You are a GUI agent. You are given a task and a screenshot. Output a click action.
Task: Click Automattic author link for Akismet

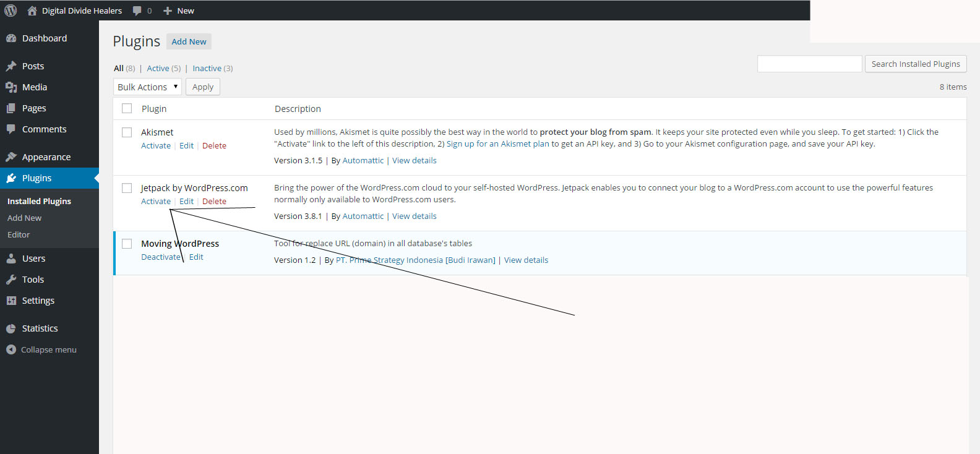(x=363, y=160)
